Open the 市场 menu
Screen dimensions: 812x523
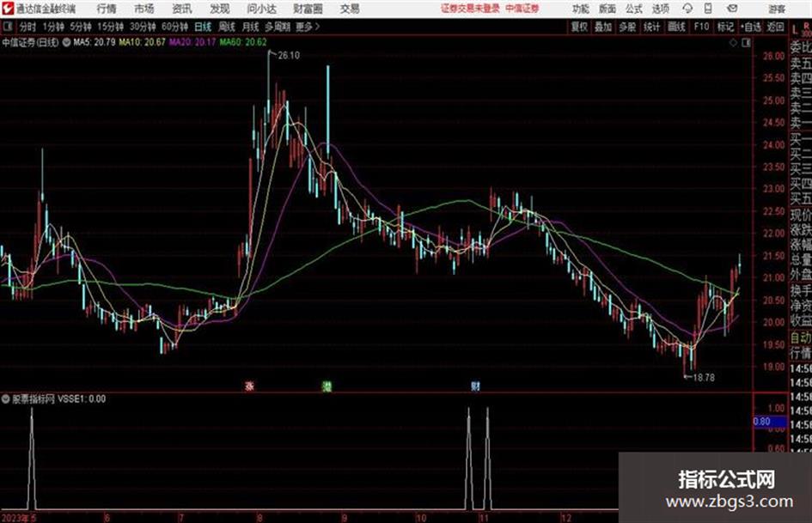(144, 9)
